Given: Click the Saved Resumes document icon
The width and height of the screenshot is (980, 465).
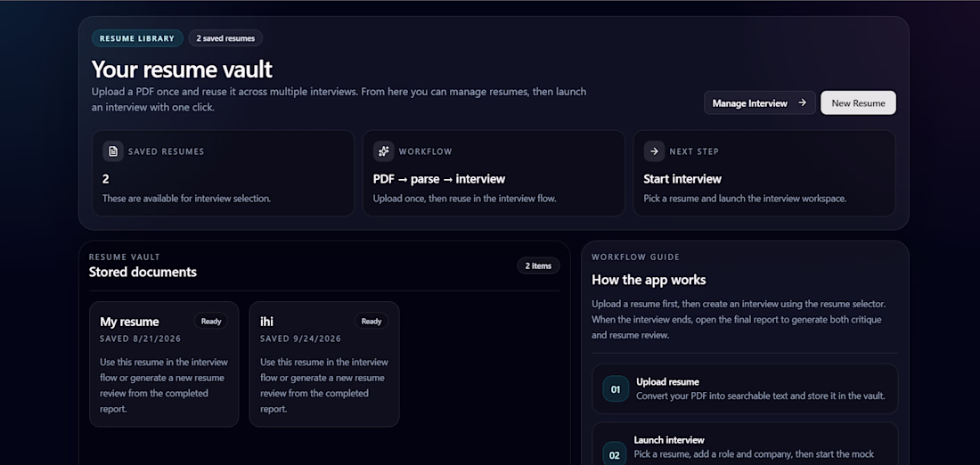Looking at the screenshot, I should point(113,151).
